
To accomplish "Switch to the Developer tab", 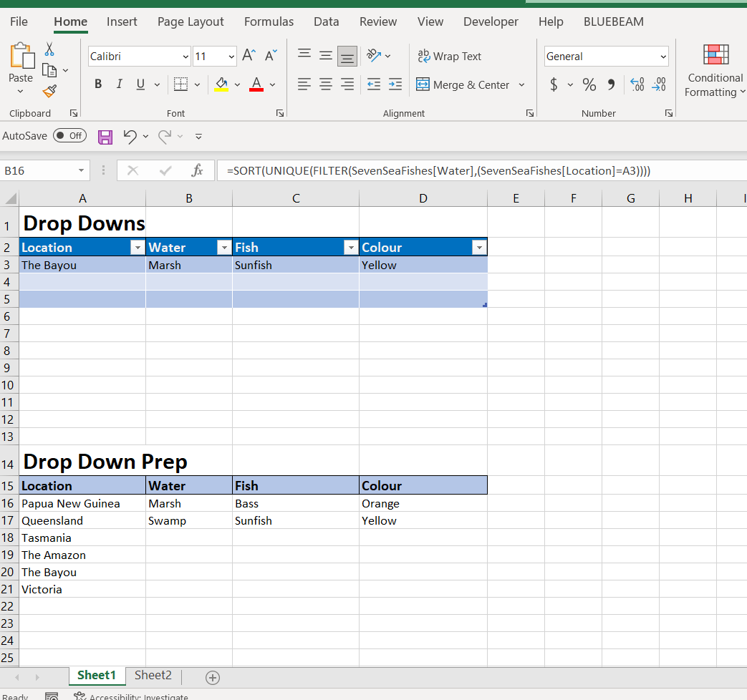I will point(491,21).
